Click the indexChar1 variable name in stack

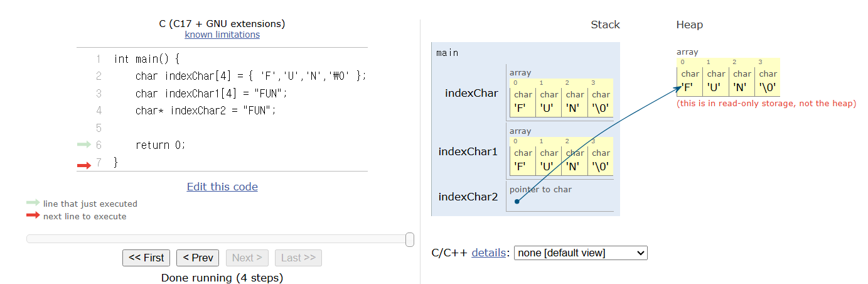468,151
